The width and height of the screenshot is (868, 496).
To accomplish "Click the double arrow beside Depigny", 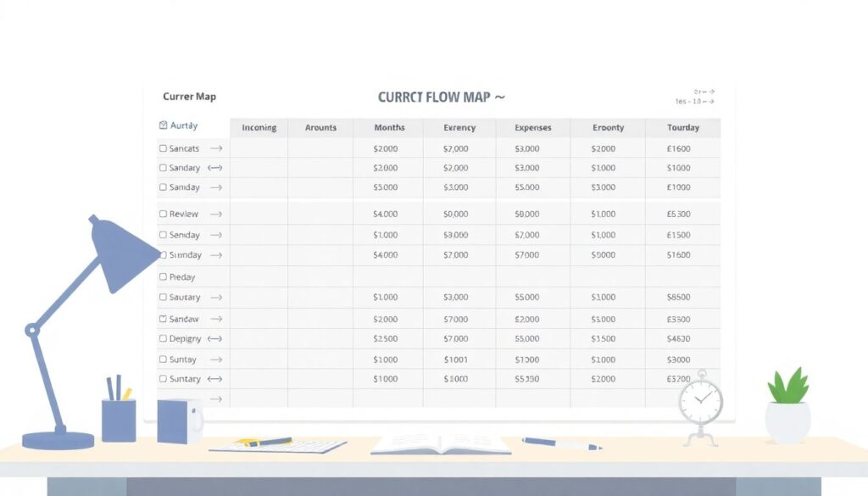I will click(x=215, y=338).
